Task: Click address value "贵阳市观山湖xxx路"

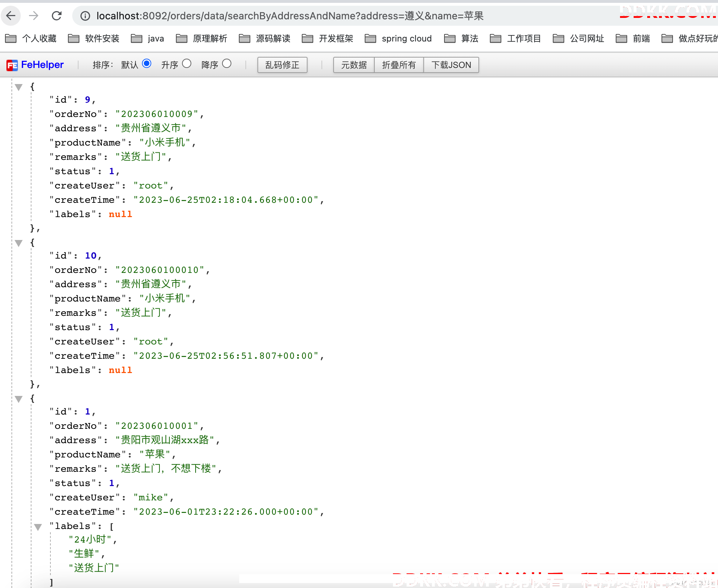Action: (165, 440)
